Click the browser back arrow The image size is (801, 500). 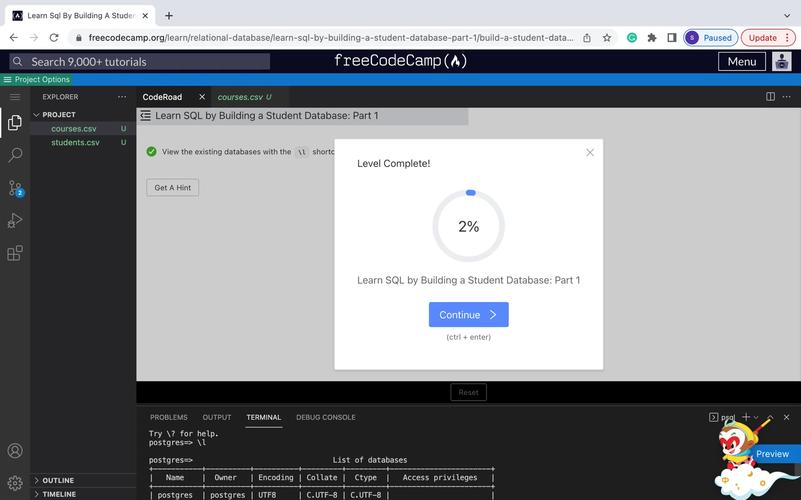pos(14,38)
